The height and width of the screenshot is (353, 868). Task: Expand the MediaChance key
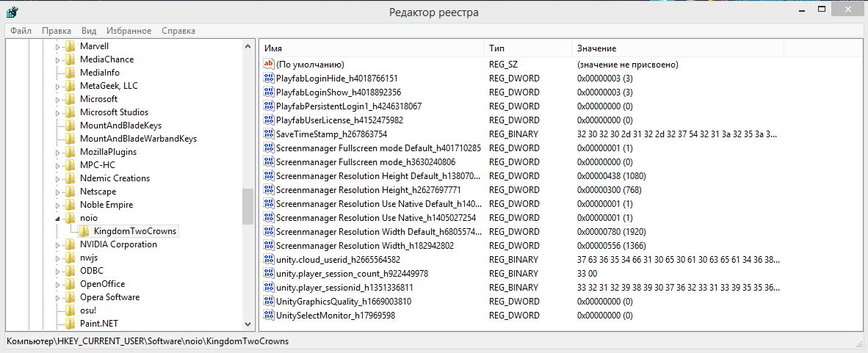point(57,59)
